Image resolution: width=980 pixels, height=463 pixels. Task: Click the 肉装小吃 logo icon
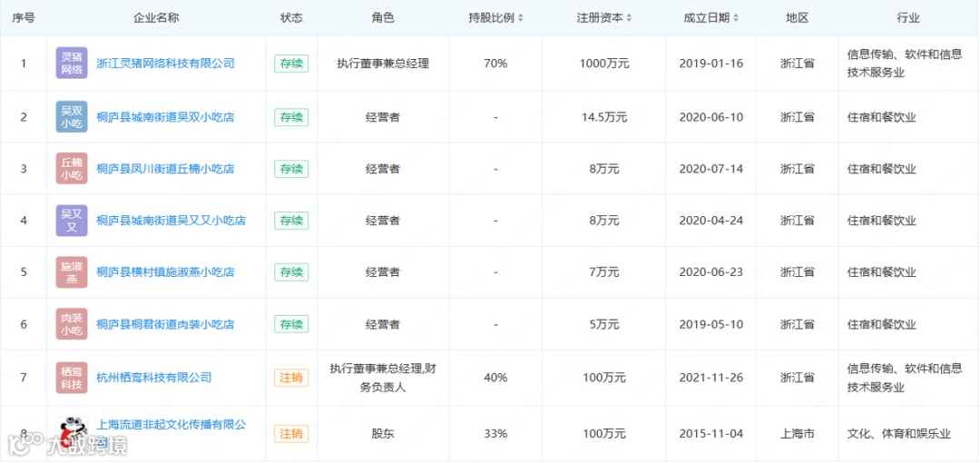coord(72,324)
